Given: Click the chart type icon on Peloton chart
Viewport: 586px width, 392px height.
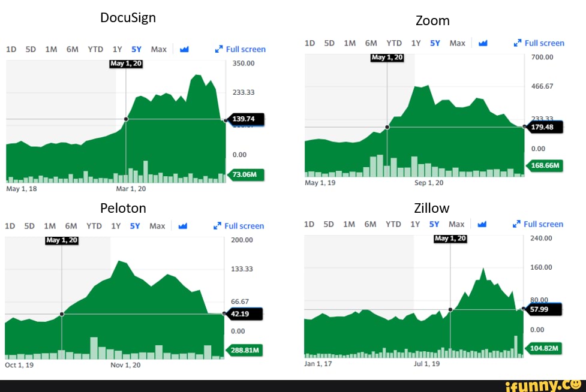Looking at the screenshot, I should (x=183, y=226).
